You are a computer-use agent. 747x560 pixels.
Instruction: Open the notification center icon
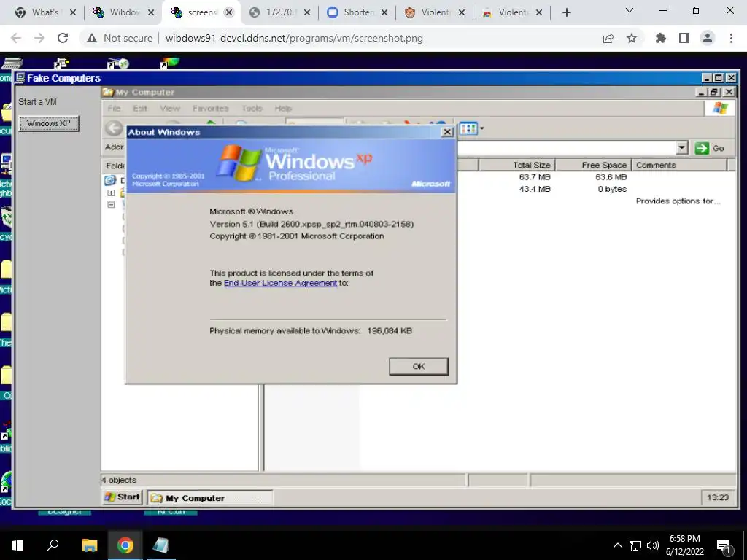point(724,546)
